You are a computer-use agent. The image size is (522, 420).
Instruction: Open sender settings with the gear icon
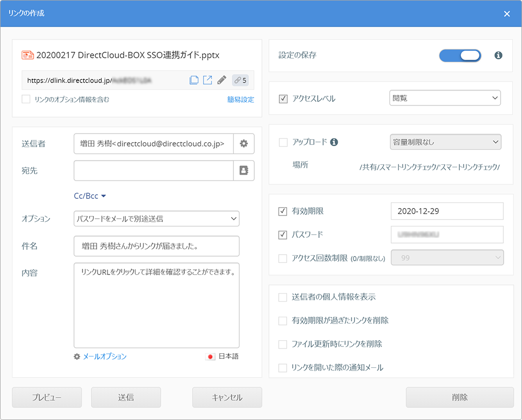point(244,143)
